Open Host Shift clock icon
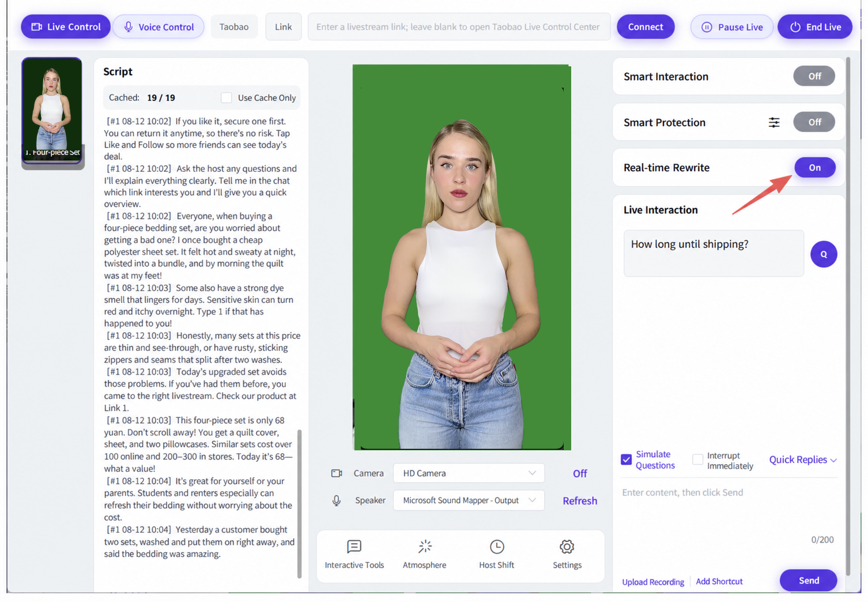Screen dimensions: 868x602 497,547
